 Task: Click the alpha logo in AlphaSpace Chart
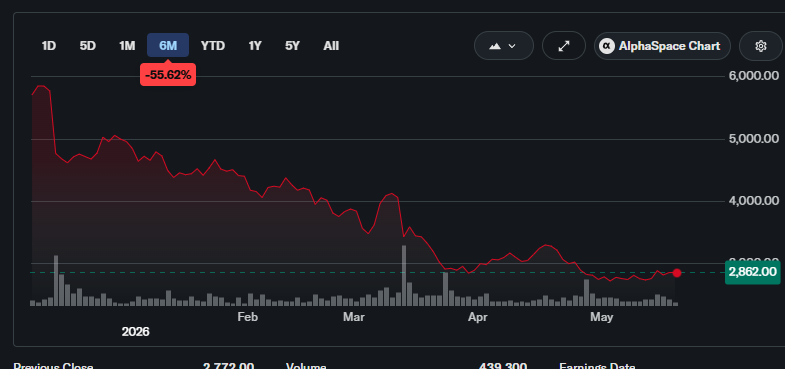[x=607, y=46]
